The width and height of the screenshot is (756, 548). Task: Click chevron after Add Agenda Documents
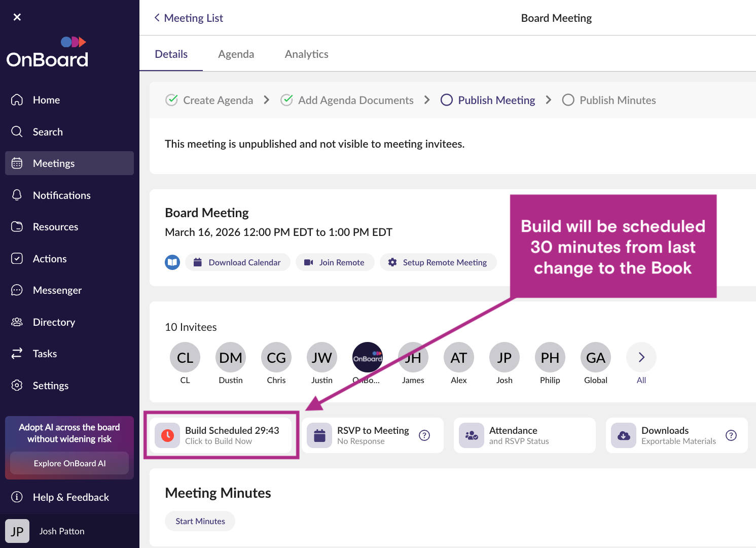coord(427,100)
